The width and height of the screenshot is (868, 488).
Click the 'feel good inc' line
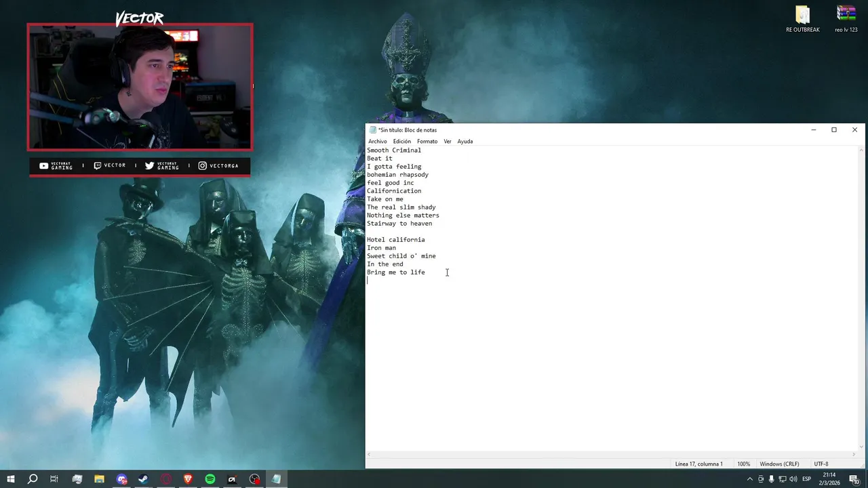(x=391, y=182)
